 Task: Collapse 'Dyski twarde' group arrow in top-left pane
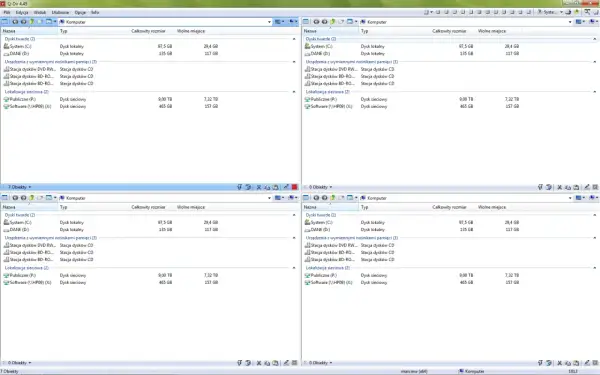tap(294, 39)
